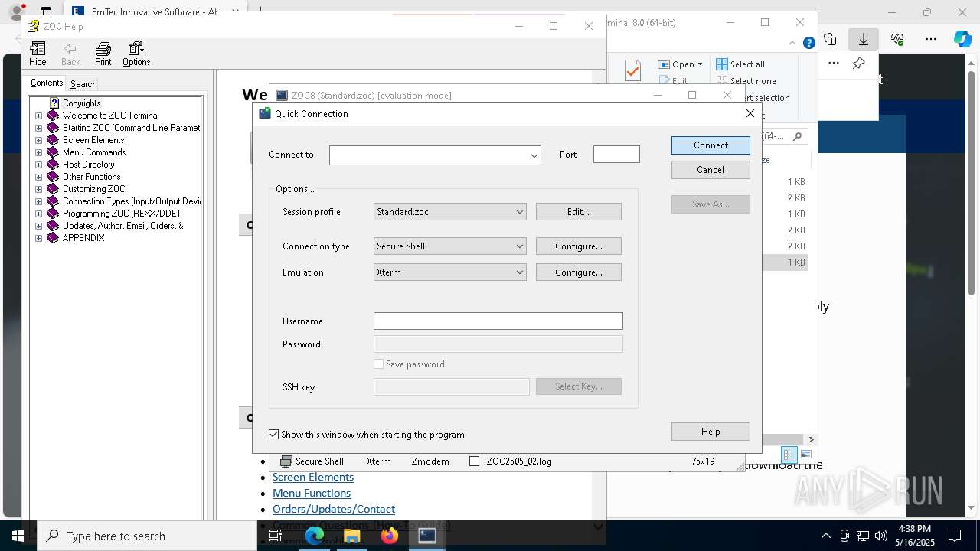Screen dimensions: 980x551
Task: Switch to the Search tab in ZOC Help
Action: (x=83, y=84)
